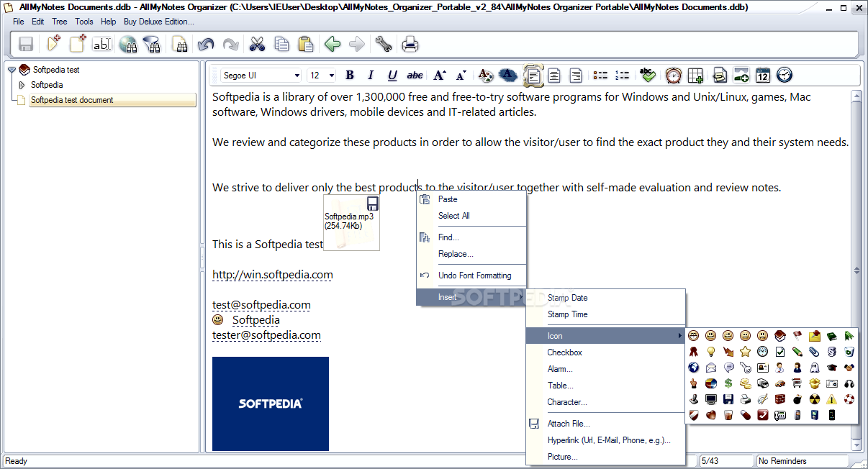This screenshot has height=469, width=868.
Task: Open the text highlight color icon
Action: pyautogui.click(x=507, y=75)
